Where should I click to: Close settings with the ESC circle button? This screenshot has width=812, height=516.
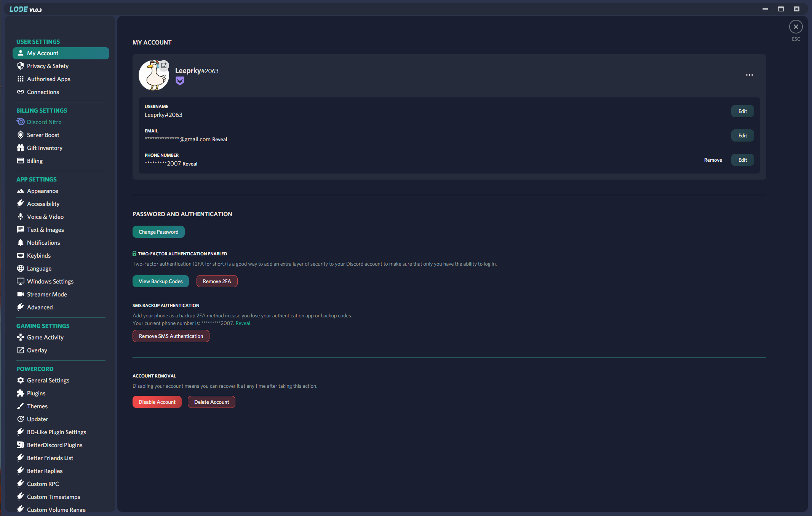pyautogui.click(x=796, y=27)
